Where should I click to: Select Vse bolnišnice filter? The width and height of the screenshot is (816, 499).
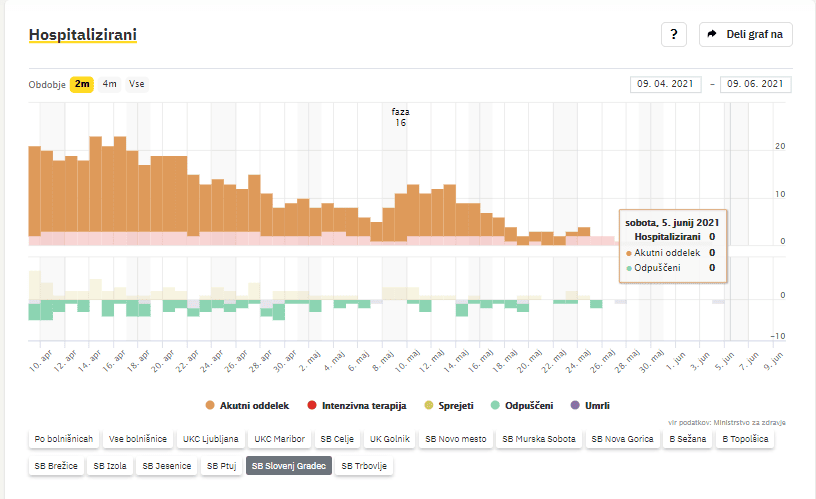[139, 439]
